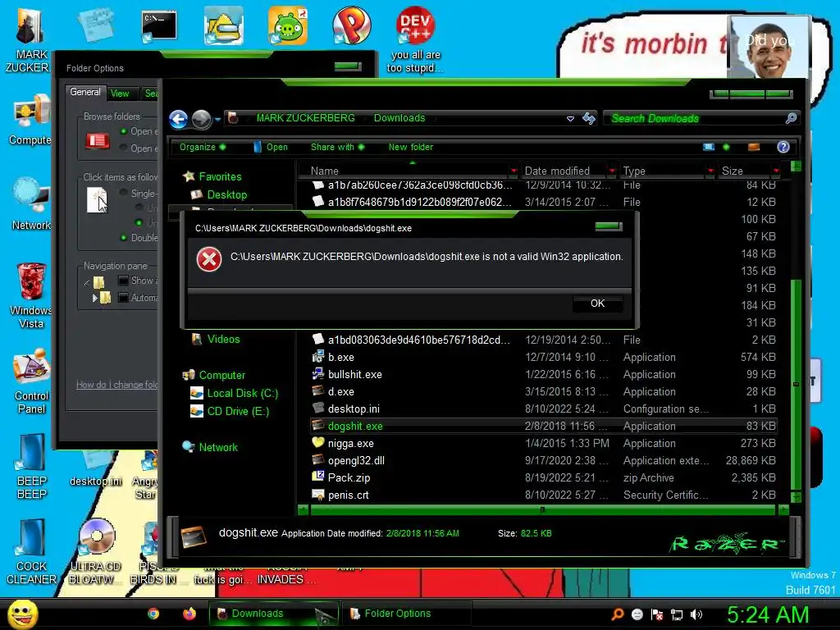Select Single-click to open radio option
This screenshot has width=840, height=630.
click(x=124, y=192)
